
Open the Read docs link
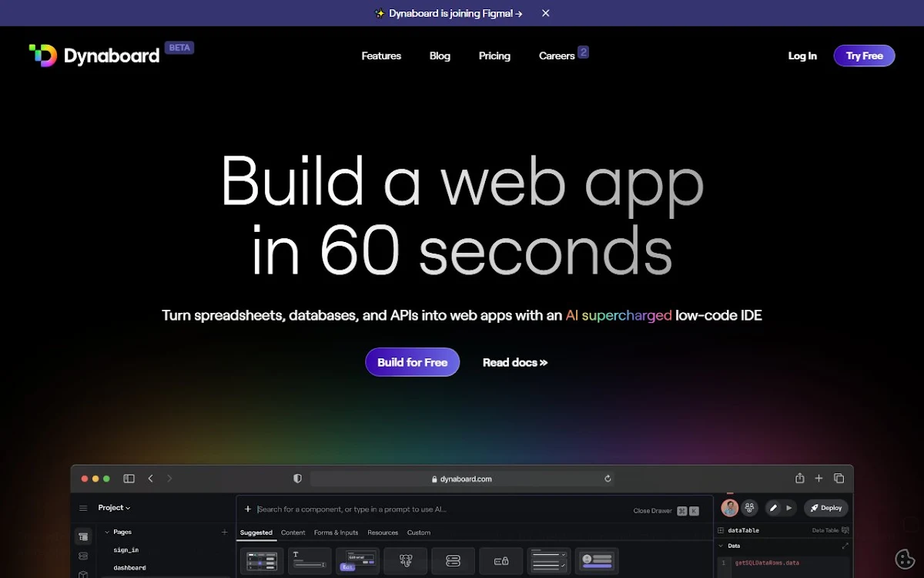tap(515, 362)
